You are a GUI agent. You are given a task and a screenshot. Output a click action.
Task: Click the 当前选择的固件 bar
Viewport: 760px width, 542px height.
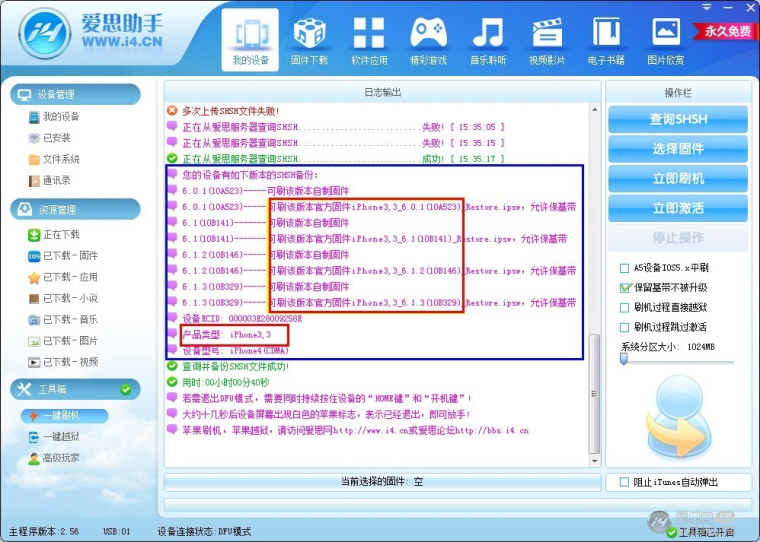click(382, 482)
